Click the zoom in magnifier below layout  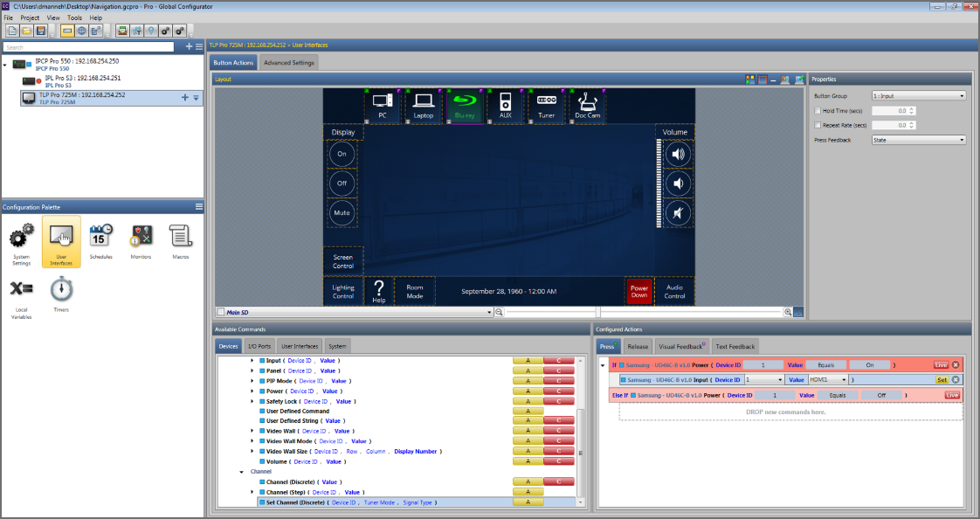click(x=788, y=312)
